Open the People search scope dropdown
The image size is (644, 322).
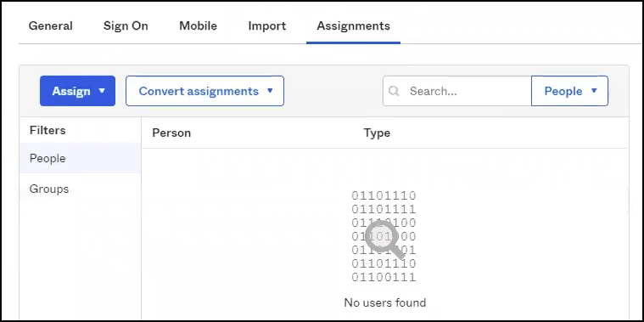569,91
